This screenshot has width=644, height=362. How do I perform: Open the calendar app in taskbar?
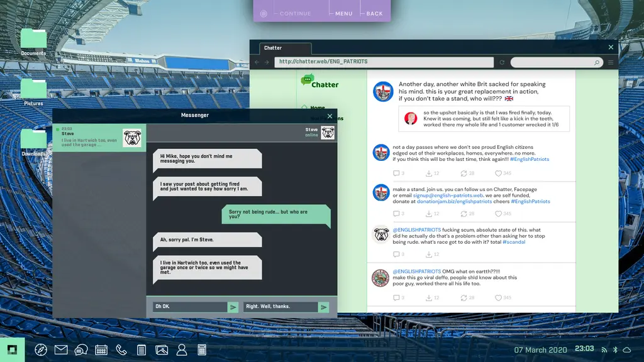[x=101, y=350]
